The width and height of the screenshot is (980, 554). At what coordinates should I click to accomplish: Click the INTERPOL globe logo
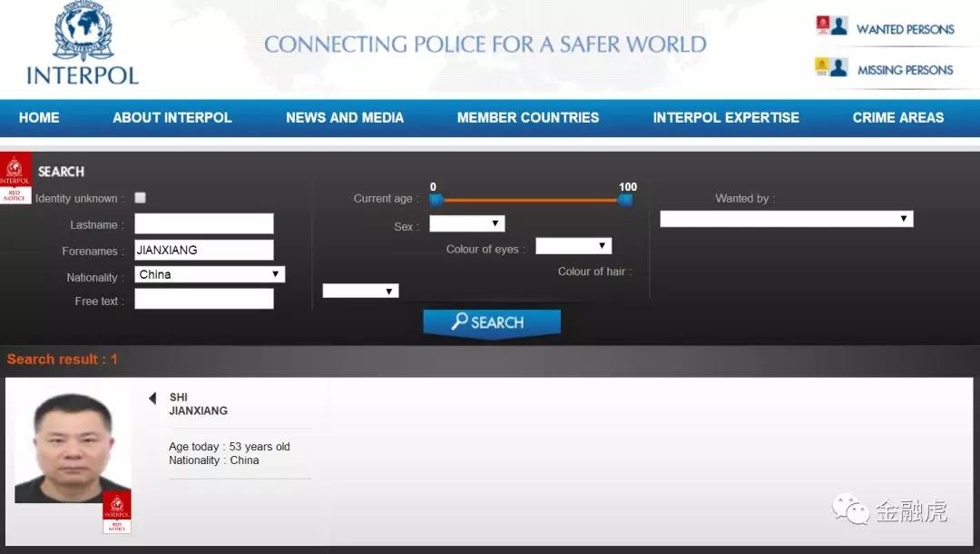83,32
